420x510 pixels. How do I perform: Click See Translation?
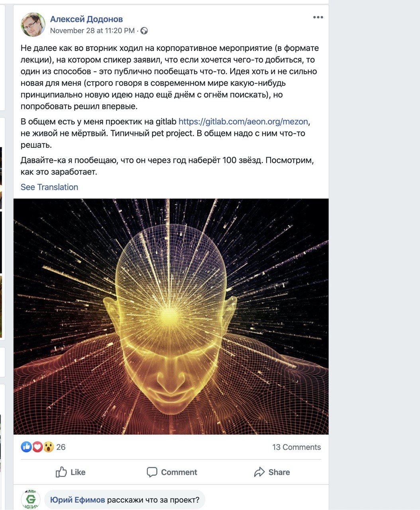(x=49, y=187)
